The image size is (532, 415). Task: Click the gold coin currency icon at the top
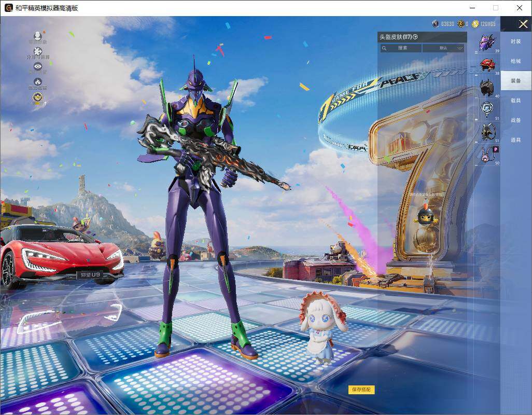pyautogui.click(x=475, y=23)
